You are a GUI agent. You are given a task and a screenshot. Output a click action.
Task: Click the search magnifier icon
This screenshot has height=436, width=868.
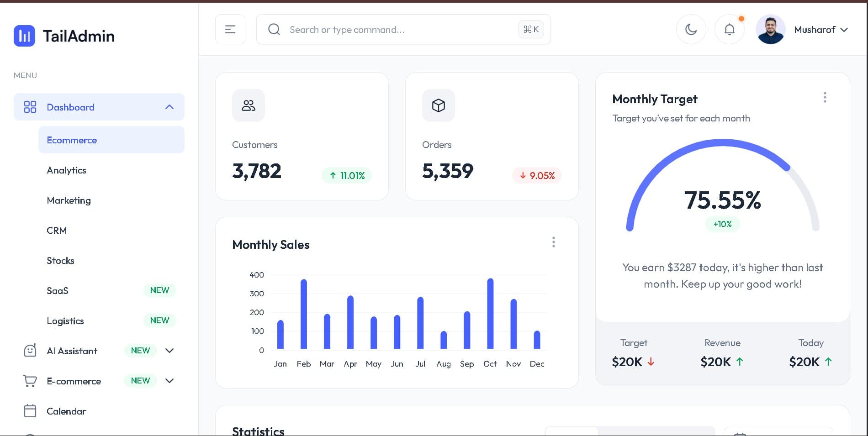pos(274,29)
